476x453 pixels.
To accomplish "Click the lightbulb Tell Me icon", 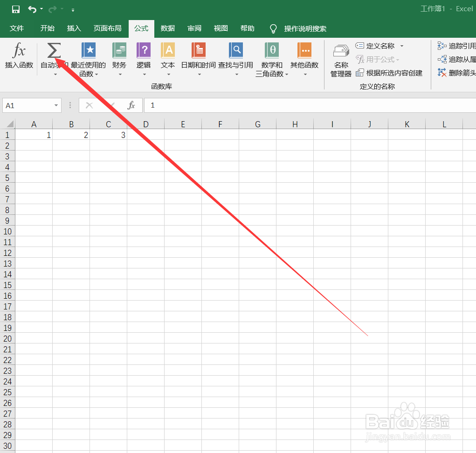I will tap(273, 29).
